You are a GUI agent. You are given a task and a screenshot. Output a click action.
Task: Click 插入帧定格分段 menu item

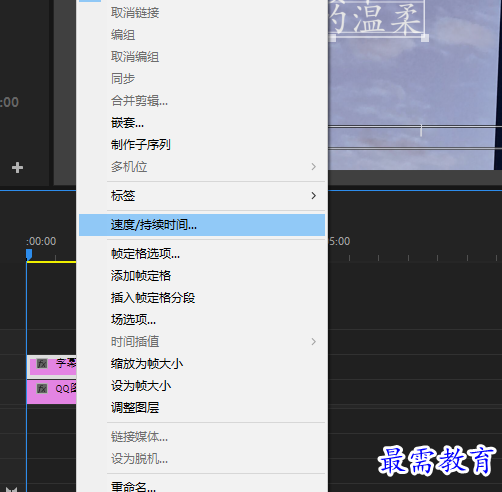click(202, 298)
